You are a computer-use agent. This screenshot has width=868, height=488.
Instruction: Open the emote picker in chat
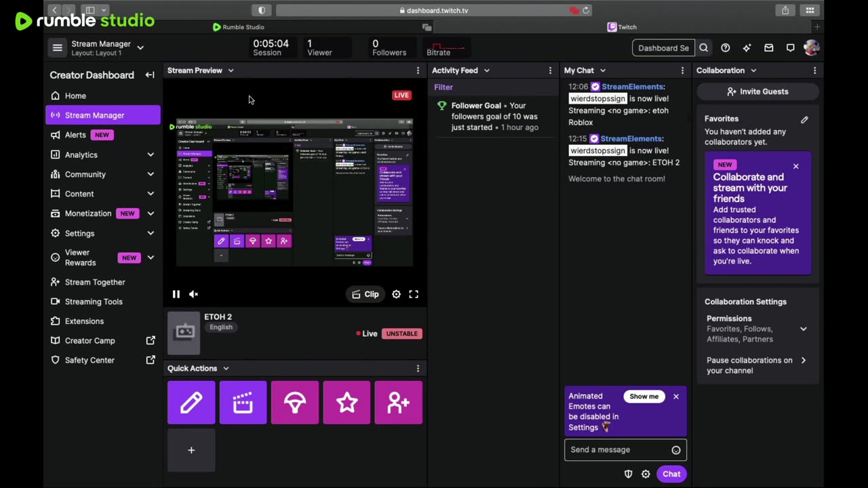[x=676, y=450]
